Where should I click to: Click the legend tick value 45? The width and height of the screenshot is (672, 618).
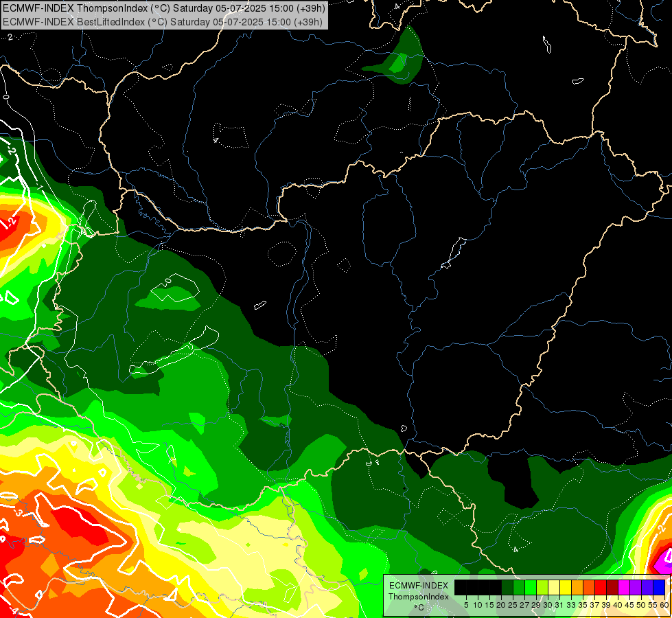coord(630,605)
